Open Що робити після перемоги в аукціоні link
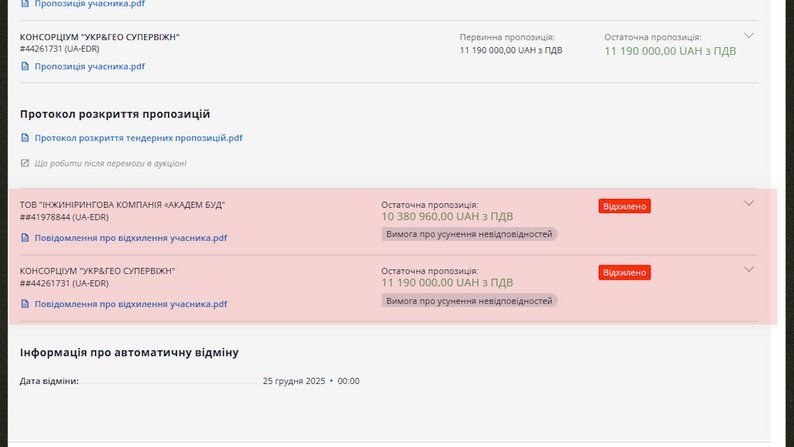This screenshot has width=794, height=447. [110, 163]
